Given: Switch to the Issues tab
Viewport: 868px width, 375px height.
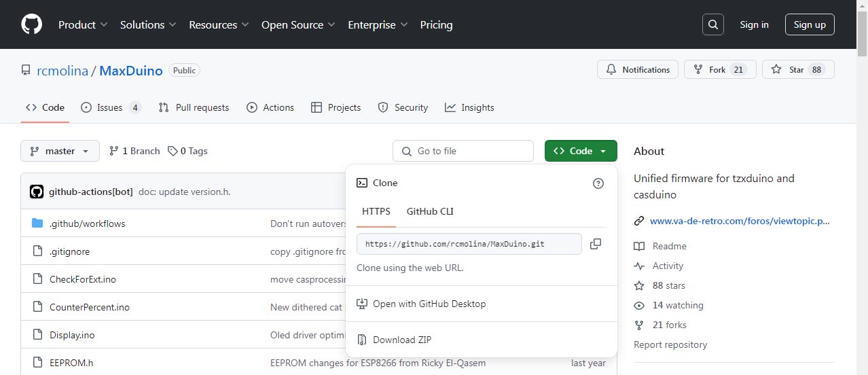Looking at the screenshot, I should coord(111,107).
